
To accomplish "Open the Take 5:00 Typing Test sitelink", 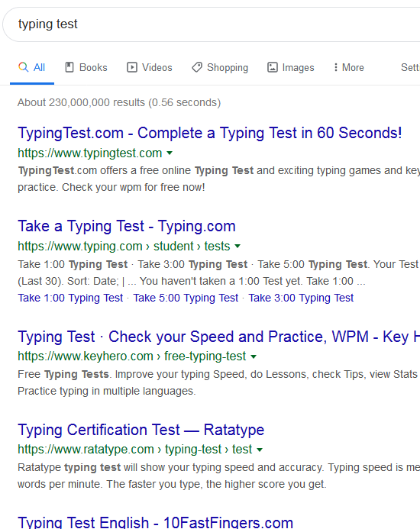I will tap(186, 298).
